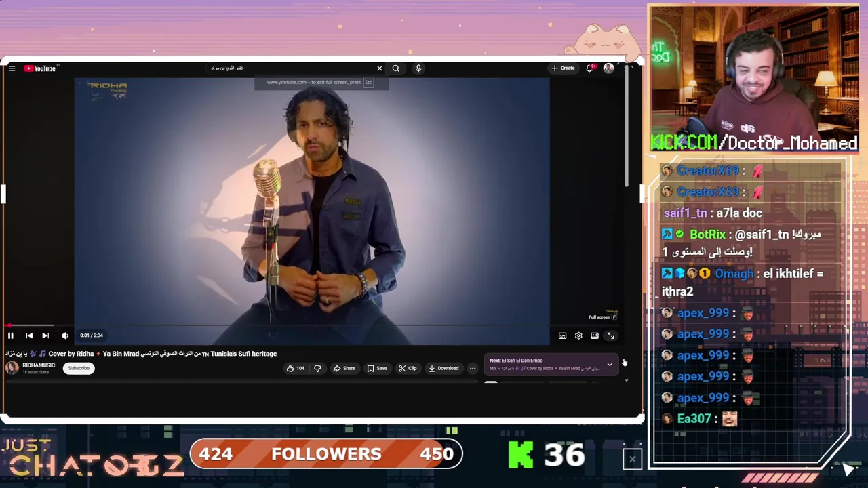Click the stream overlay X box

coord(632,459)
